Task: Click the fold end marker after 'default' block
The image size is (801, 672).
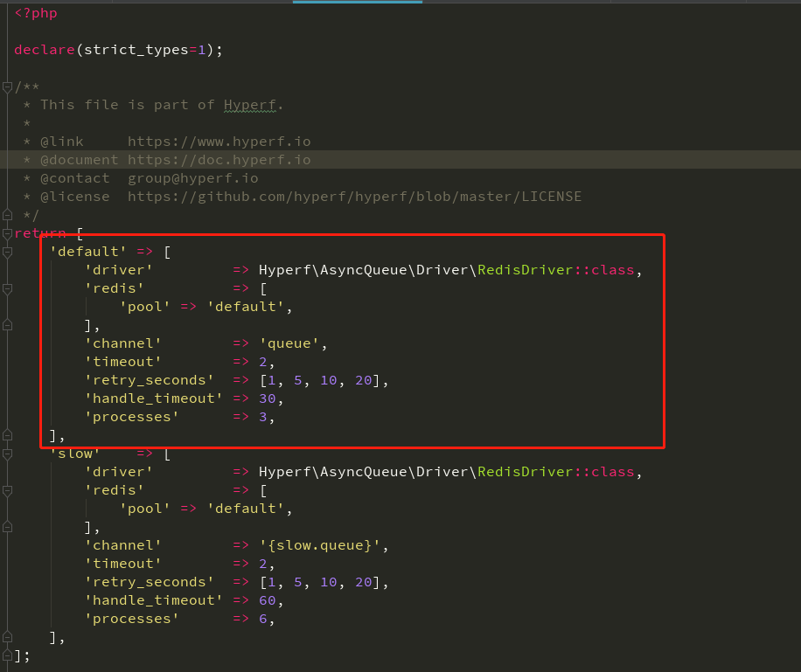Action: pyautogui.click(x=7, y=434)
